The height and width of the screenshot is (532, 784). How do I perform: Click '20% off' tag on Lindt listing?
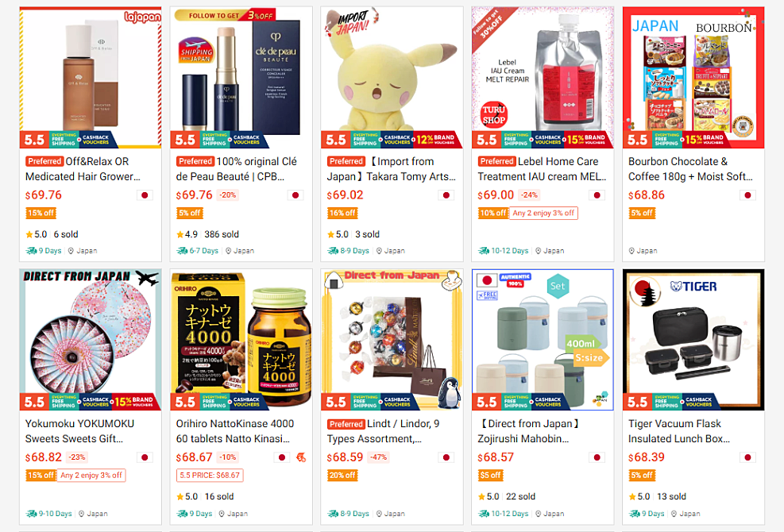[342, 475]
